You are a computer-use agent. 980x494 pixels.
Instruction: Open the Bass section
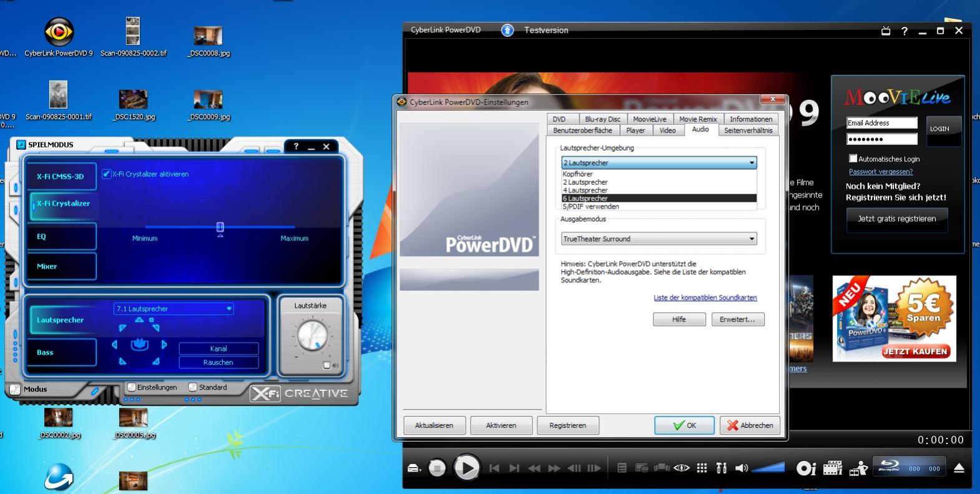coord(61,352)
